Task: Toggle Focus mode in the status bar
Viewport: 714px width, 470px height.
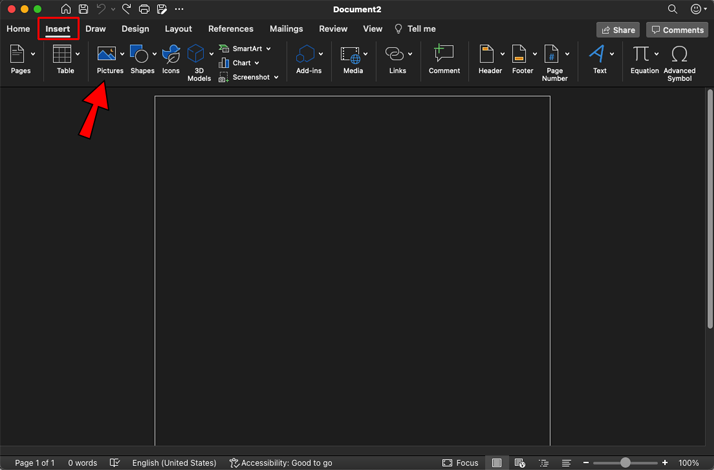Action: click(x=460, y=463)
